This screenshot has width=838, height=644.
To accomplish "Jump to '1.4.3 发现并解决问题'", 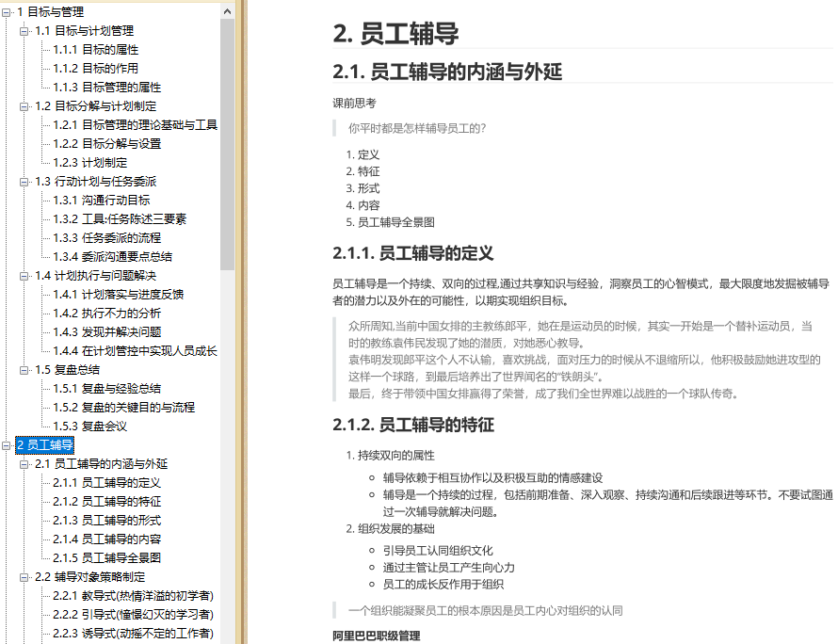I will [107, 332].
